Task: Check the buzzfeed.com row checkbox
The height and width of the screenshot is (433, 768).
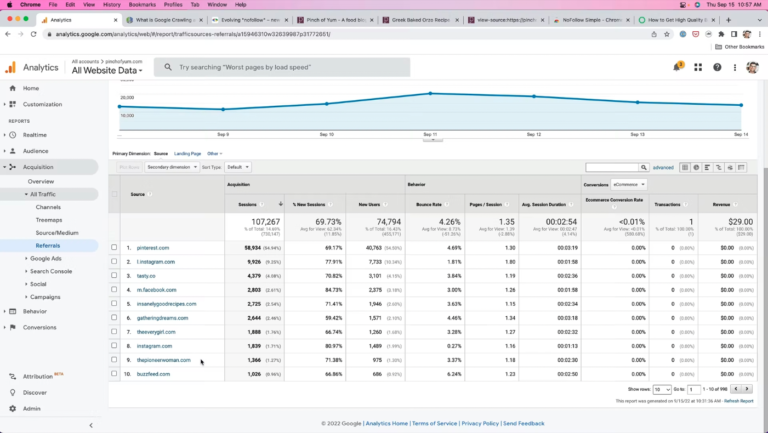Action: [x=114, y=374]
